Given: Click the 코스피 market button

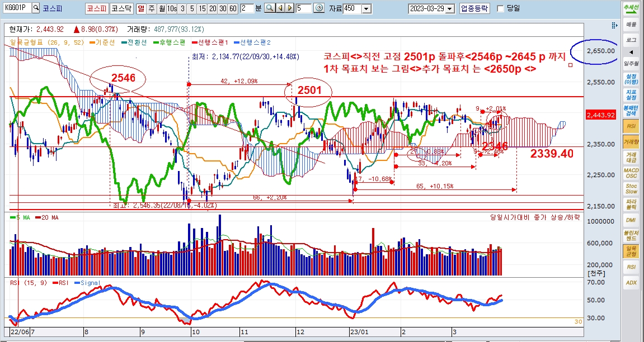Looking at the screenshot, I should 97,8.
